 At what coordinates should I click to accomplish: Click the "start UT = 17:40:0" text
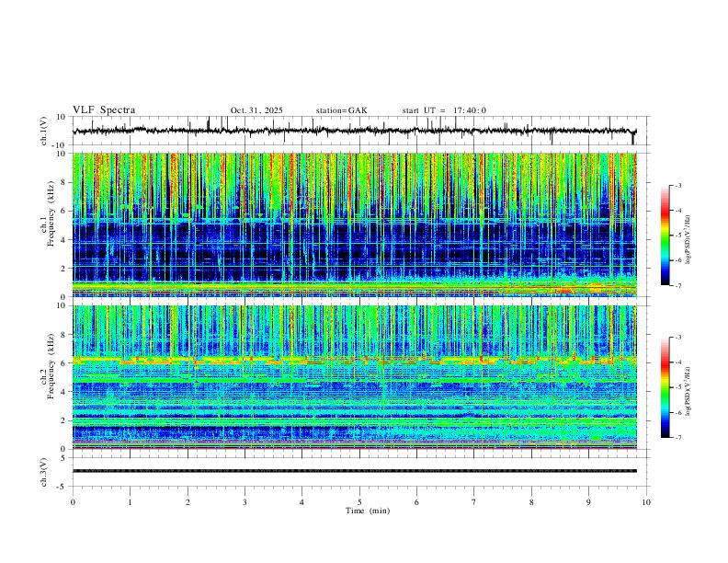[x=444, y=110]
